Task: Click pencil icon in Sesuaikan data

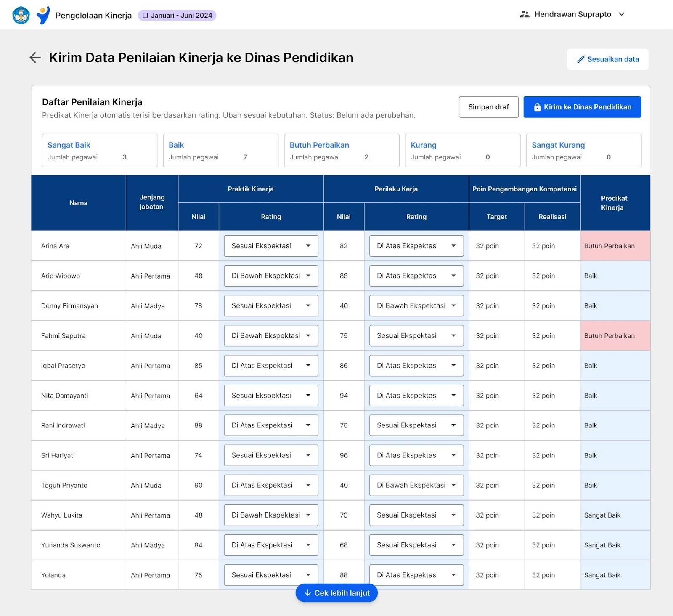Action: click(x=581, y=60)
